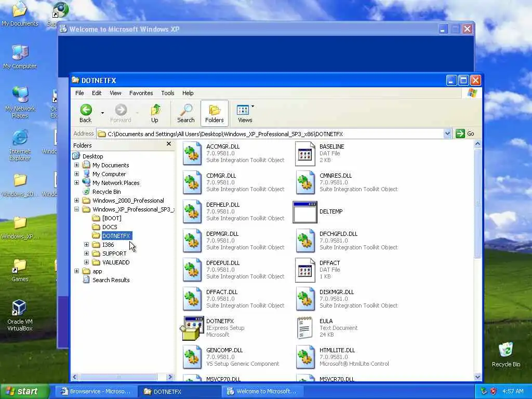This screenshot has height=399, width=532.
Task: Click the Folders pane horizontal scrollbar thumb
Action: click(x=118, y=377)
